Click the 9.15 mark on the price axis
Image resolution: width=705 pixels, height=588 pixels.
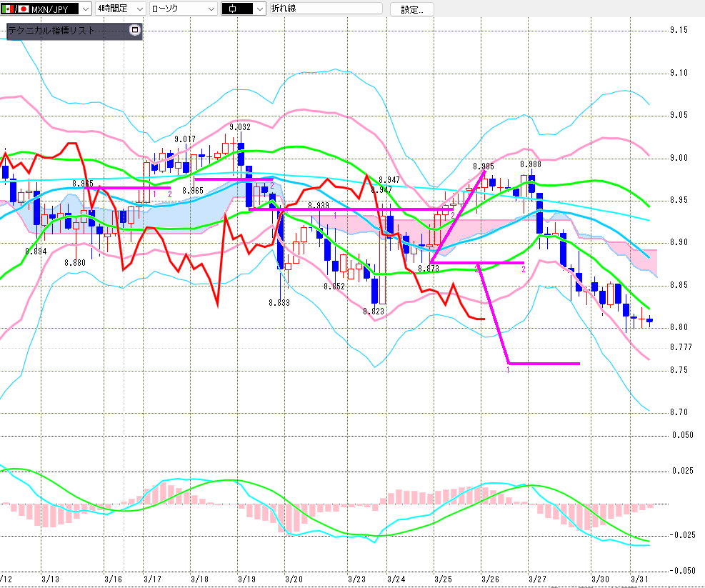pyautogui.click(x=679, y=30)
